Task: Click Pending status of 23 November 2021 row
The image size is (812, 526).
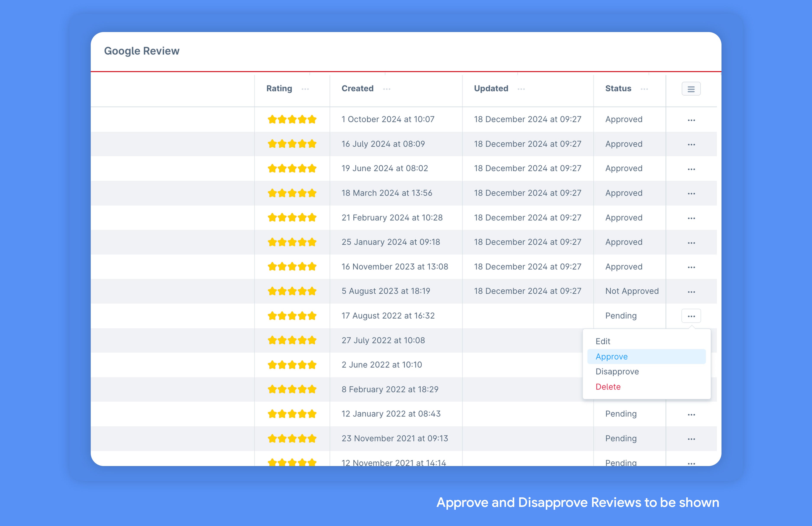Action: point(621,439)
